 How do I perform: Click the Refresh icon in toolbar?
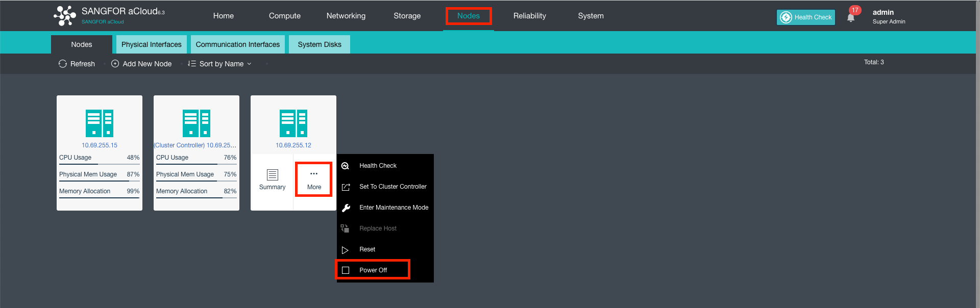(x=63, y=64)
